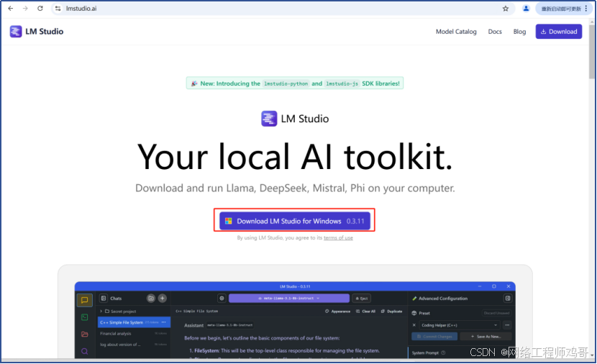Click the new SDK libraries announcement banner
The height and width of the screenshot is (364, 597).
295,83
